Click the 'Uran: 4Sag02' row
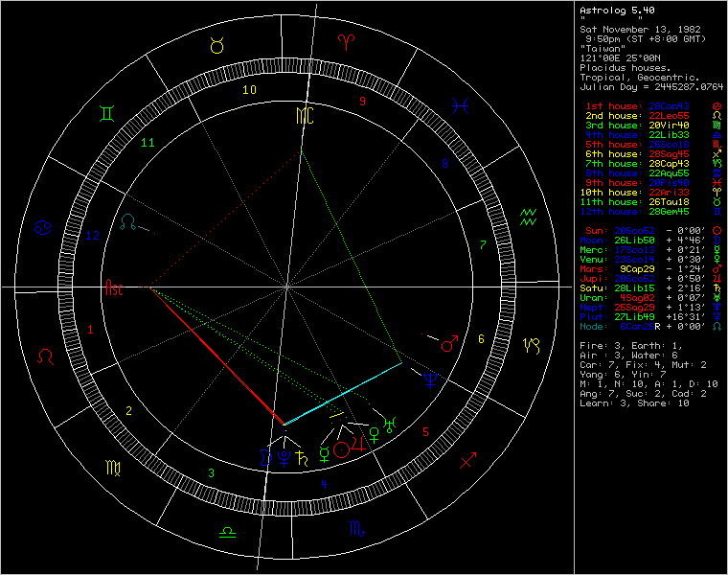The width and height of the screenshot is (728, 575). tap(650, 298)
